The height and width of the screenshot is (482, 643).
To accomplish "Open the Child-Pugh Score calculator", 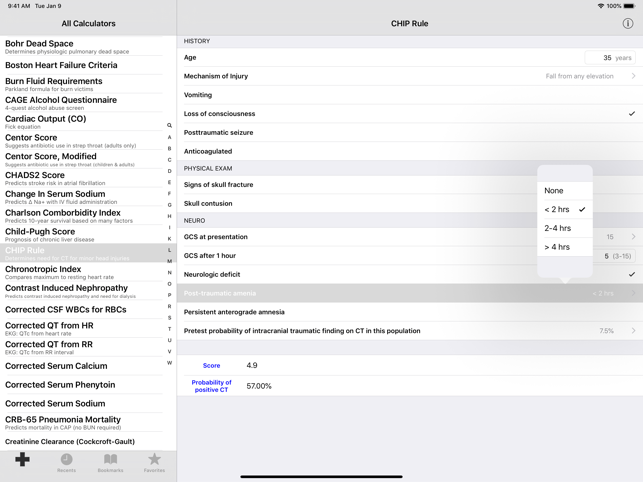I will coord(82,234).
